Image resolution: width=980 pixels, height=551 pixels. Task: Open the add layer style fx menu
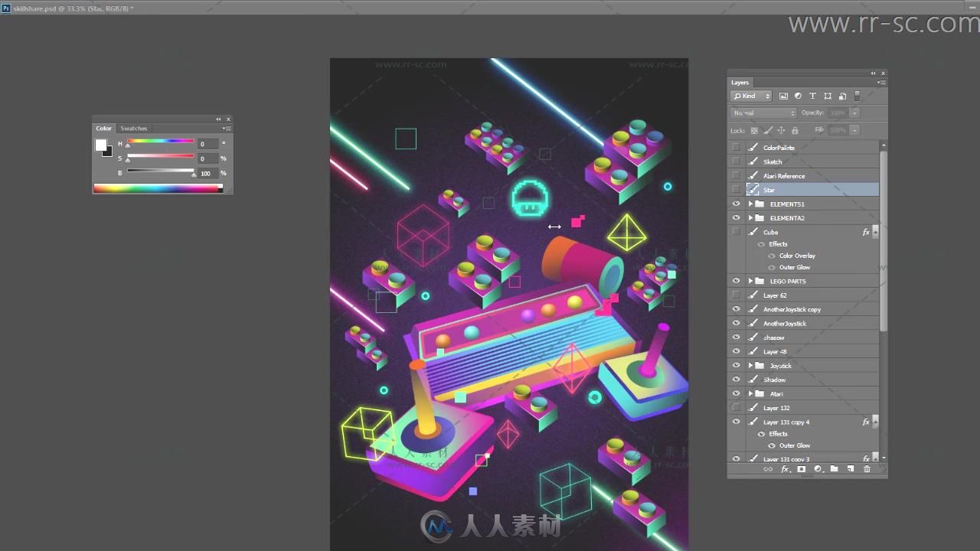785,469
